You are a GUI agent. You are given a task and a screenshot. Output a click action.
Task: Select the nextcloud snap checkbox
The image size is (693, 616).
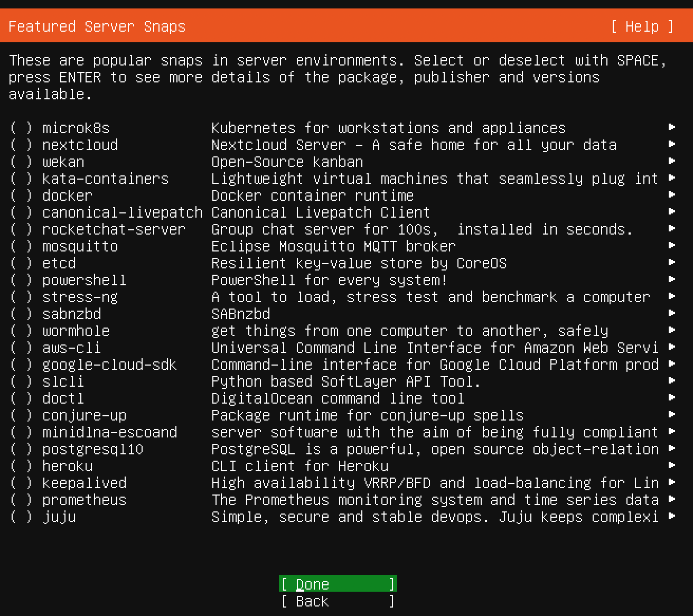21,145
